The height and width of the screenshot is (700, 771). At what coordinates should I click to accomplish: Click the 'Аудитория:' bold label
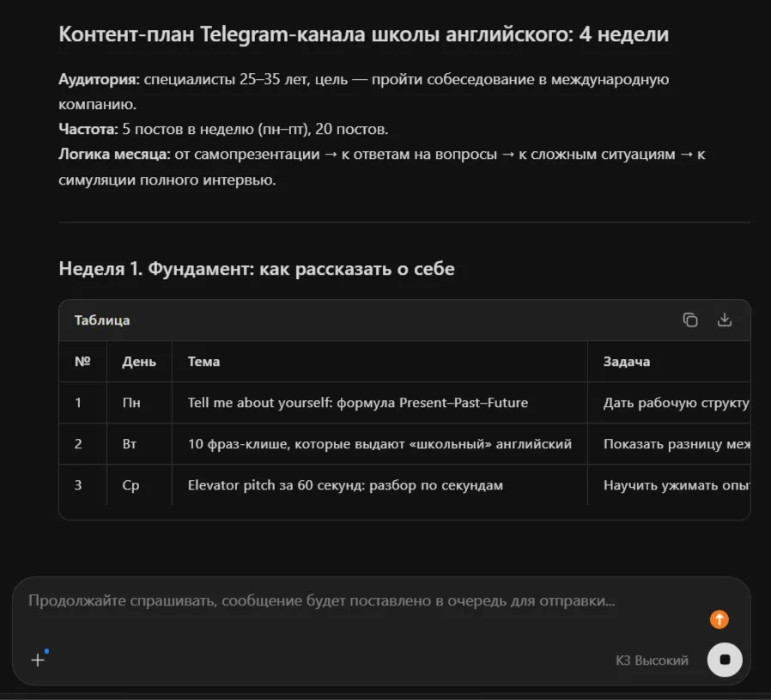pos(99,79)
